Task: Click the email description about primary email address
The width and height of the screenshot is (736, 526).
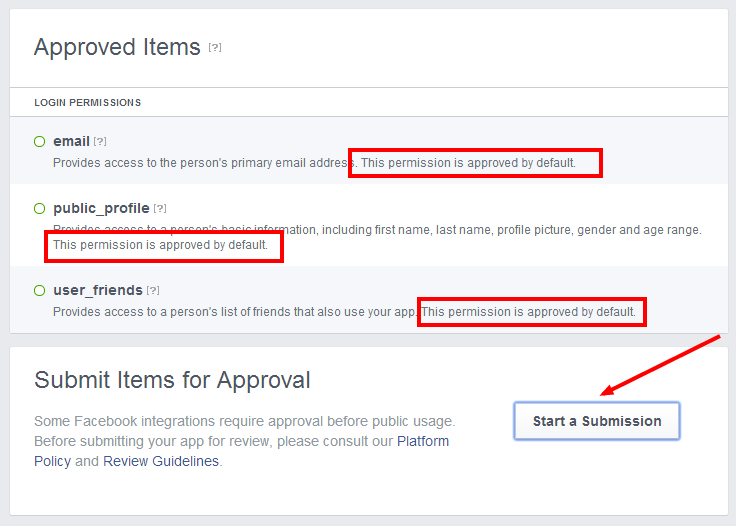Action: pos(314,163)
